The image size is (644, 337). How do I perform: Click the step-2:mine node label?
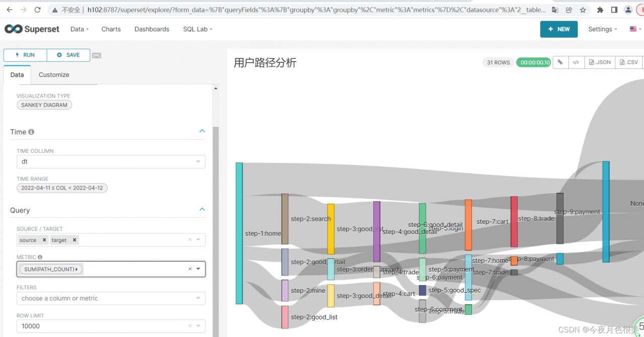point(308,291)
